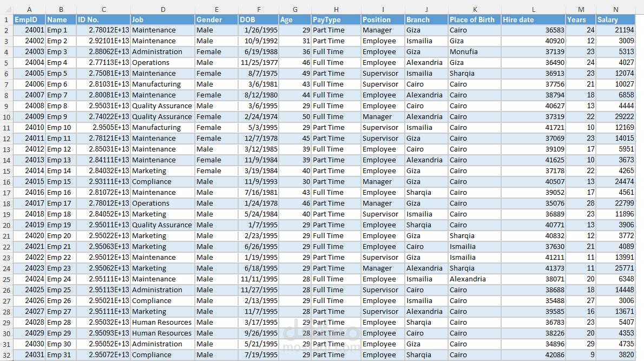Select Operations job cell for Emp 17
The height and width of the screenshot is (361, 644).
click(163, 204)
